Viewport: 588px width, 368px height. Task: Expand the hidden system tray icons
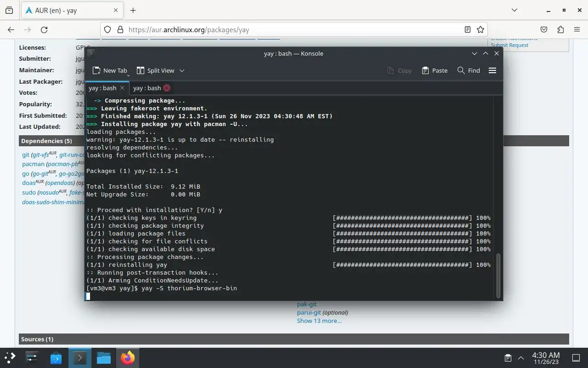(x=521, y=358)
